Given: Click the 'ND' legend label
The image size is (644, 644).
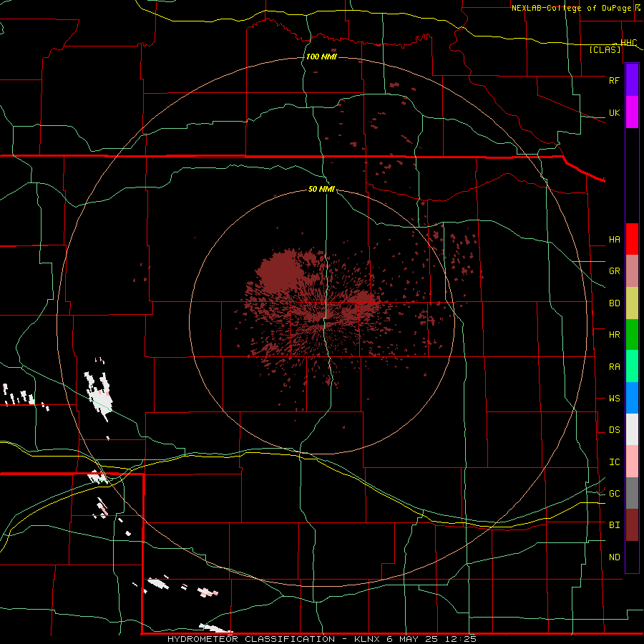Looking at the screenshot, I should [x=614, y=557].
